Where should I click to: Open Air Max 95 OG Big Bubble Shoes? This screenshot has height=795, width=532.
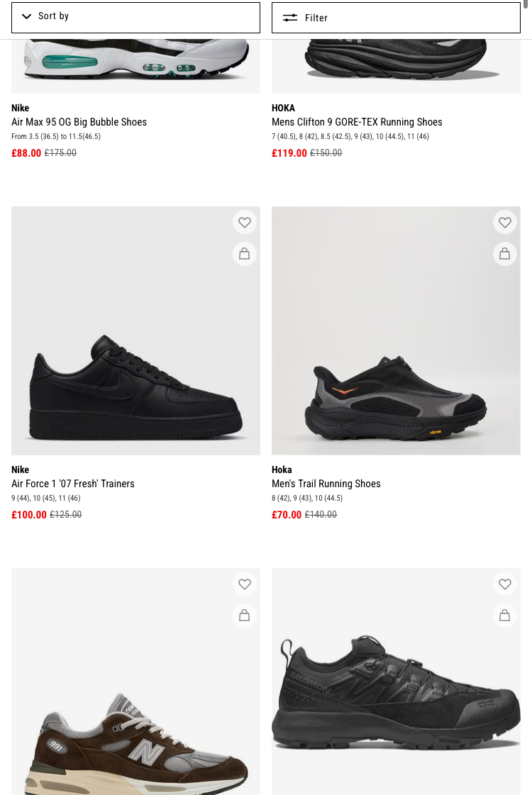click(79, 122)
